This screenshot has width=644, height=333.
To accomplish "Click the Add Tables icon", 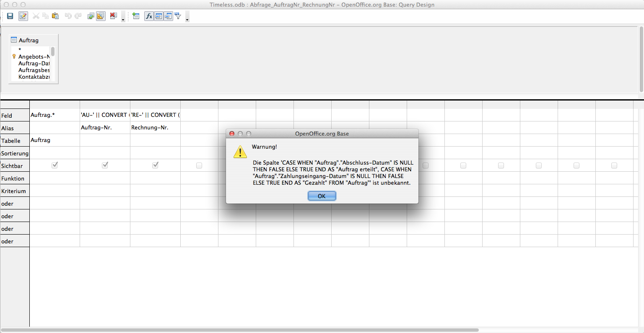I will pyautogui.click(x=136, y=16).
